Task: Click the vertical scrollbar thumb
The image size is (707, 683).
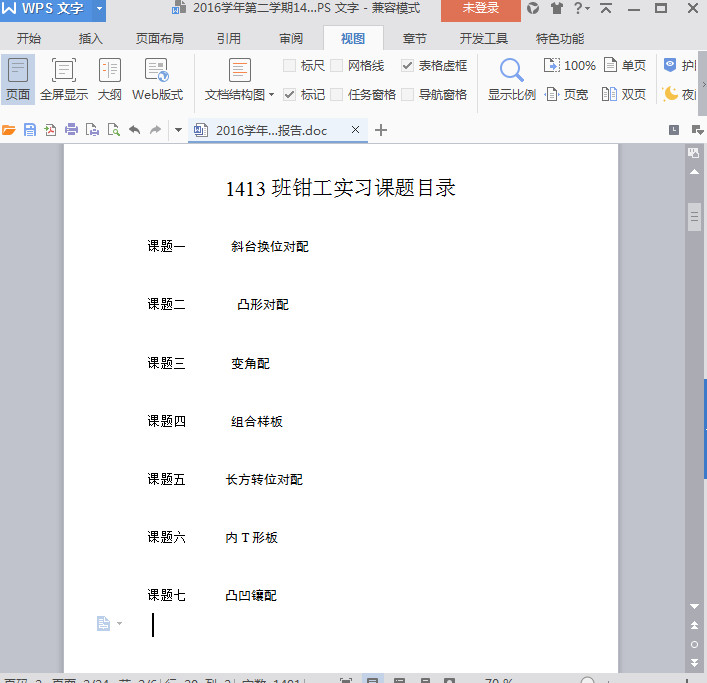Action: pyautogui.click(x=694, y=217)
